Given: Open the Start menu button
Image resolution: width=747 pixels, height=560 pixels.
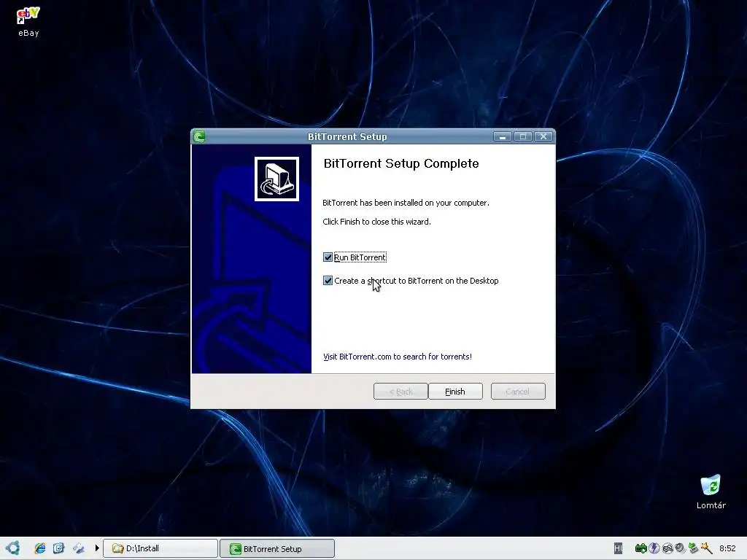Looking at the screenshot, I should [13, 548].
